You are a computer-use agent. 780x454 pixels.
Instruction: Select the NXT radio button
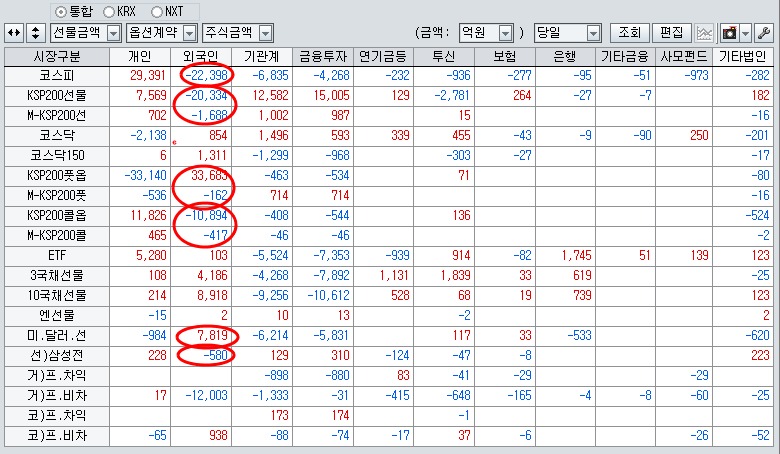pos(157,10)
